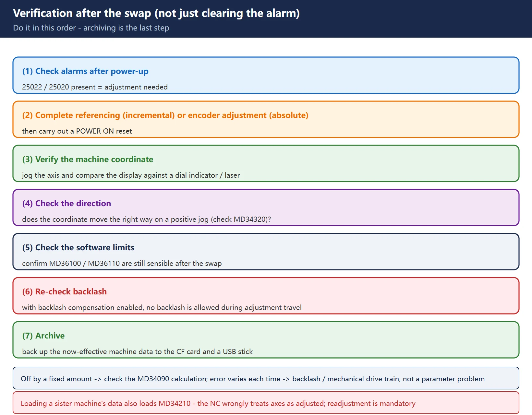Click text mentioning MD34320 positive jog
The height and width of the screenshot is (415, 532).
click(x=146, y=219)
